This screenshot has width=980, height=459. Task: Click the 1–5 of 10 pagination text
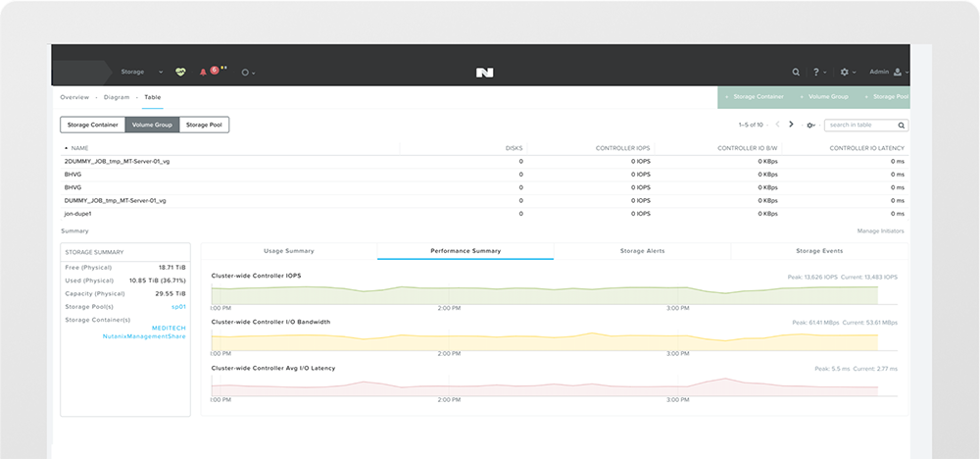pyautogui.click(x=751, y=126)
